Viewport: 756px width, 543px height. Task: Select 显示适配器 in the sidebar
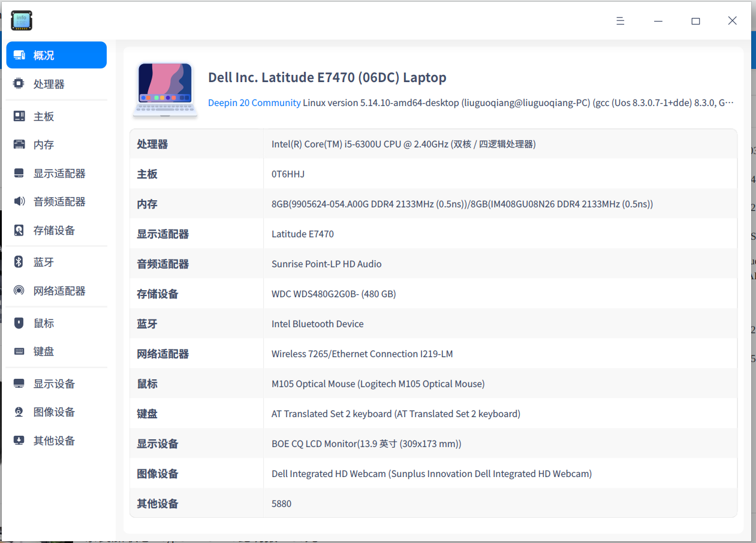click(56, 173)
